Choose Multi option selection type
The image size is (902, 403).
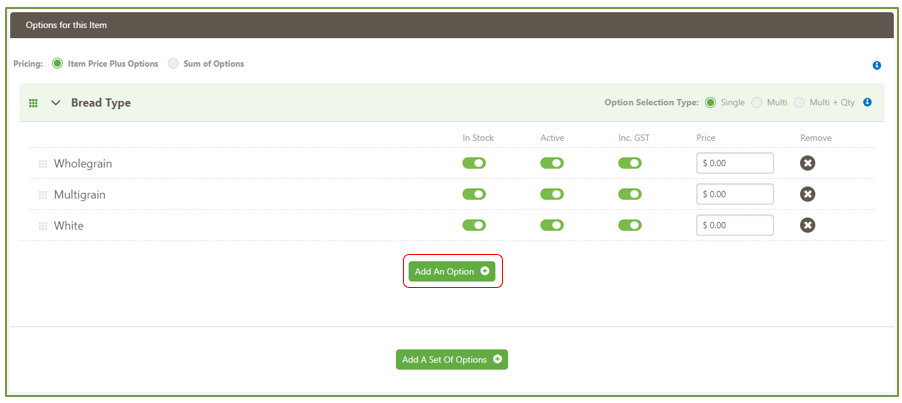click(757, 102)
